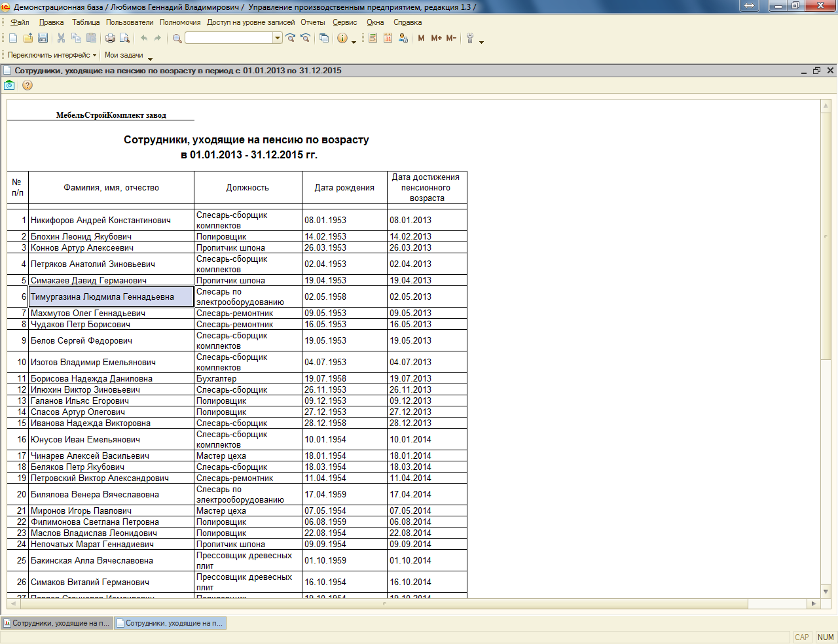
Task: Select cell Борисова Надежда Даниловна
Action: point(111,378)
